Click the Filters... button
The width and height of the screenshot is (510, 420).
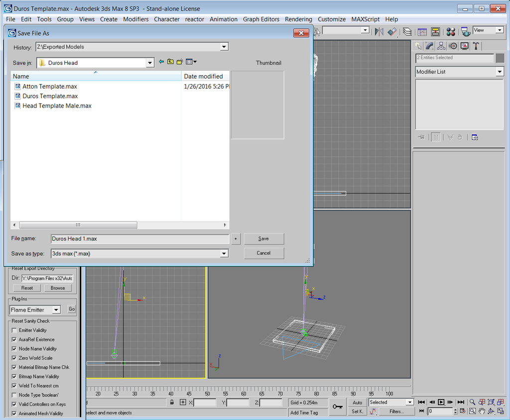click(397, 412)
